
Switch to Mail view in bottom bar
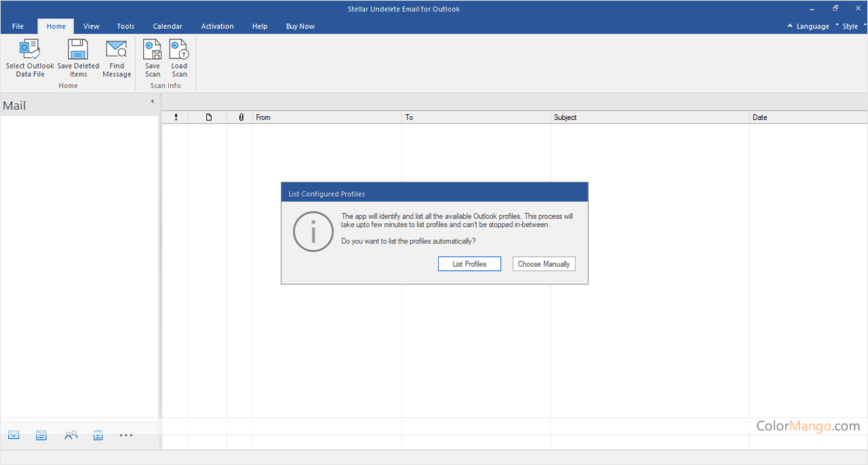click(14, 435)
